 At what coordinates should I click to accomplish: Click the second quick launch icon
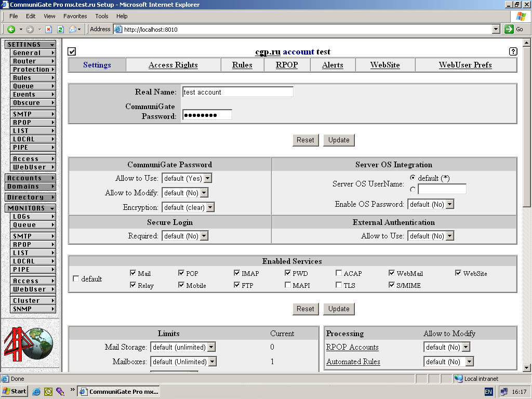(48, 392)
